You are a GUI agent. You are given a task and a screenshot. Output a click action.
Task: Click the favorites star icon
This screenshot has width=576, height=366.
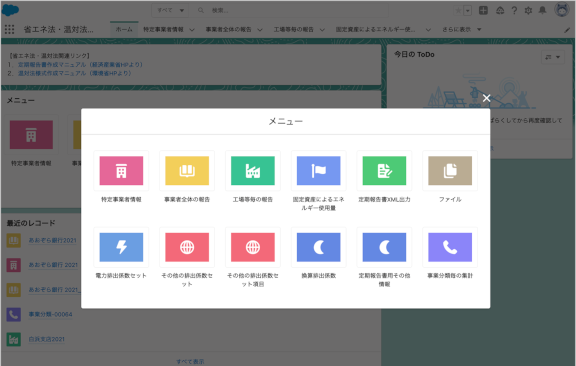458,11
